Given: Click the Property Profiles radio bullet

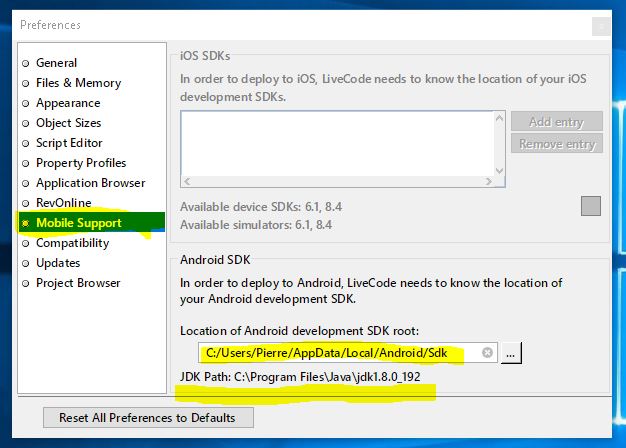Looking at the screenshot, I should (x=26, y=163).
